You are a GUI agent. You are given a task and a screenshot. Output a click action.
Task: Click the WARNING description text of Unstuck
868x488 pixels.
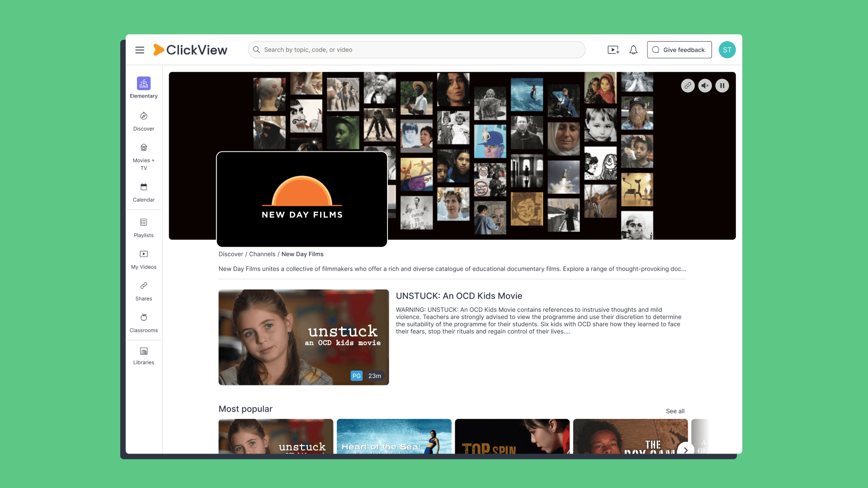pos(538,320)
